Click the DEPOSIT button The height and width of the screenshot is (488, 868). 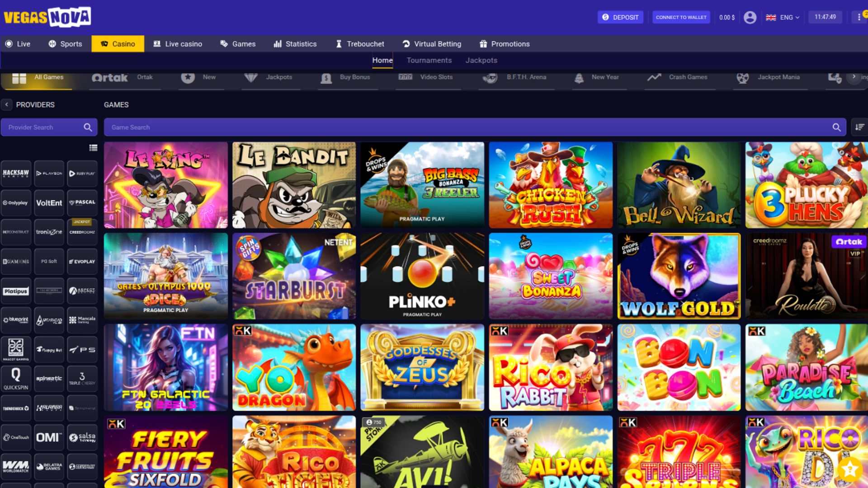[x=620, y=17]
